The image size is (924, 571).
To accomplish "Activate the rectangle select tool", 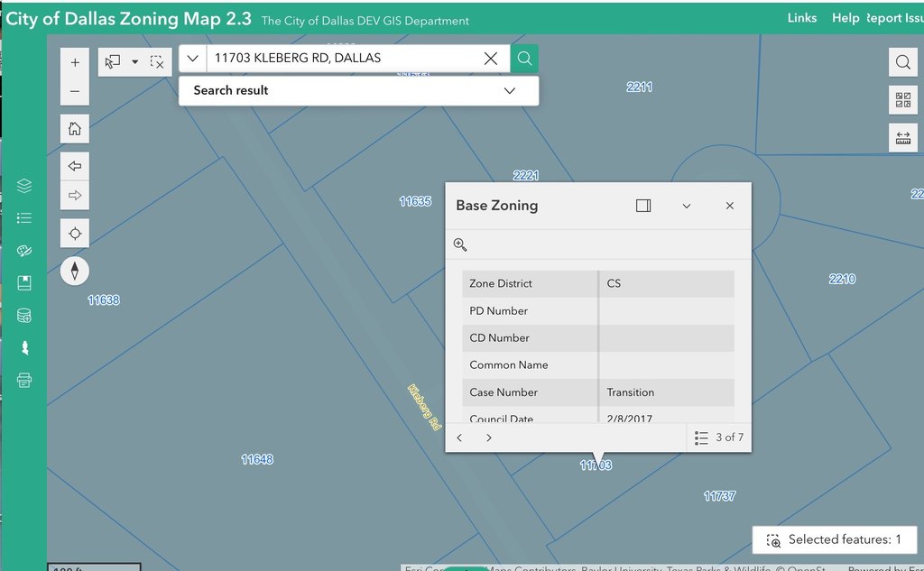I will point(112,62).
